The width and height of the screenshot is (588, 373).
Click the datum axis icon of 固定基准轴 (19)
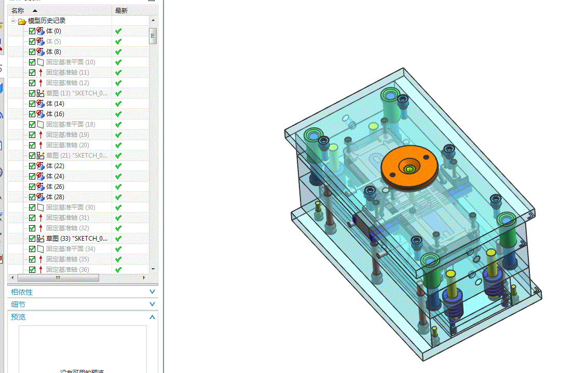40,135
